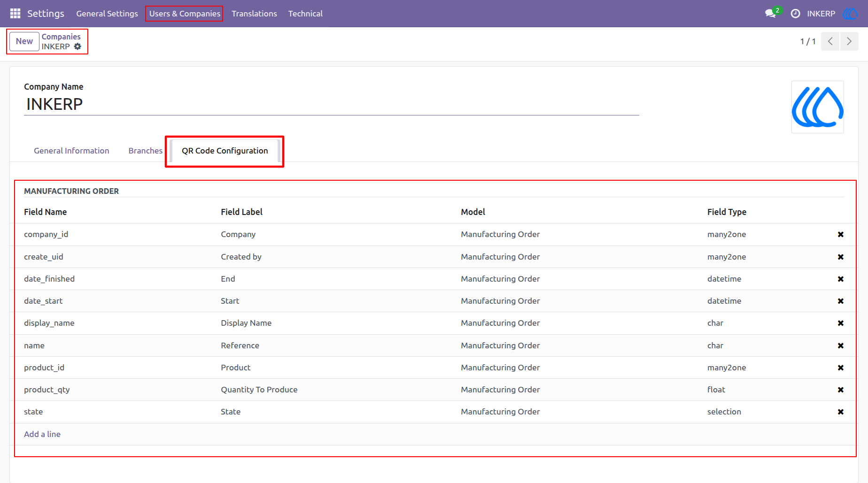Sort by Field Name column header
This screenshot has height=483, width=868.
click(x=46, y=212)
